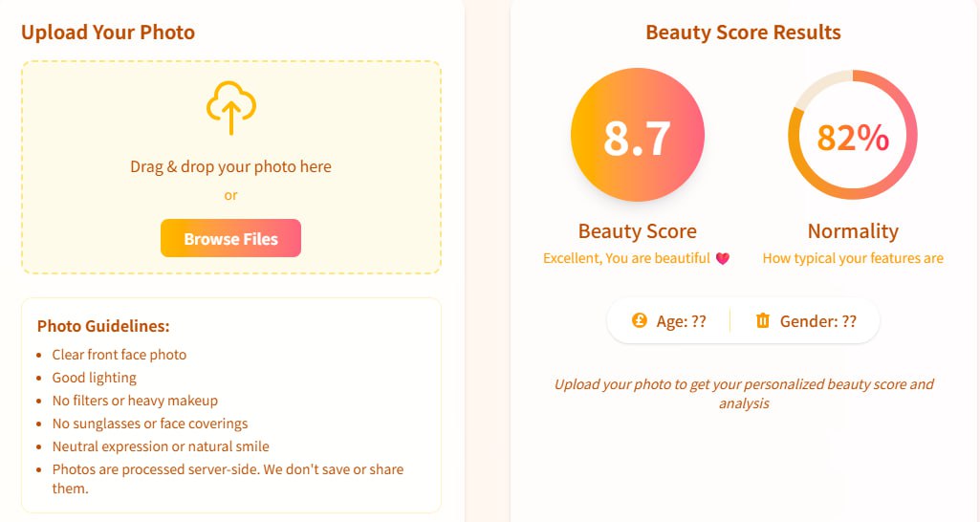Image resolution: width=980 pixels, height=522 pixels.
Task: Select the 'Clear front face photo' guideline
Action: [x=120, y=355]
